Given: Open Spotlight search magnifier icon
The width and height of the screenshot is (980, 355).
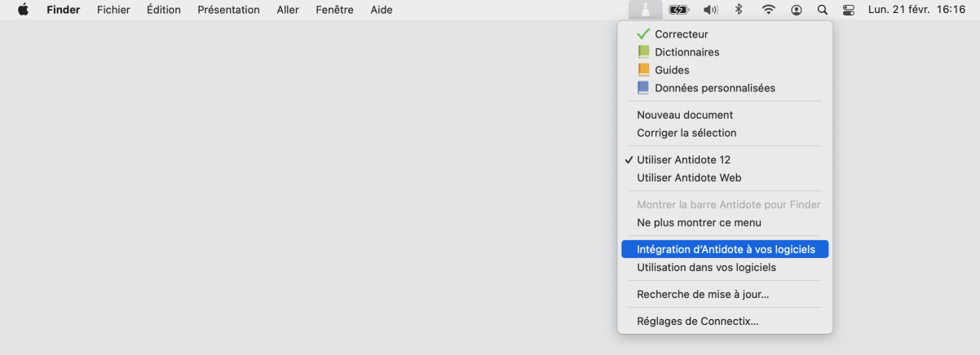Looking at the screenshot, I should coord(822,10).
